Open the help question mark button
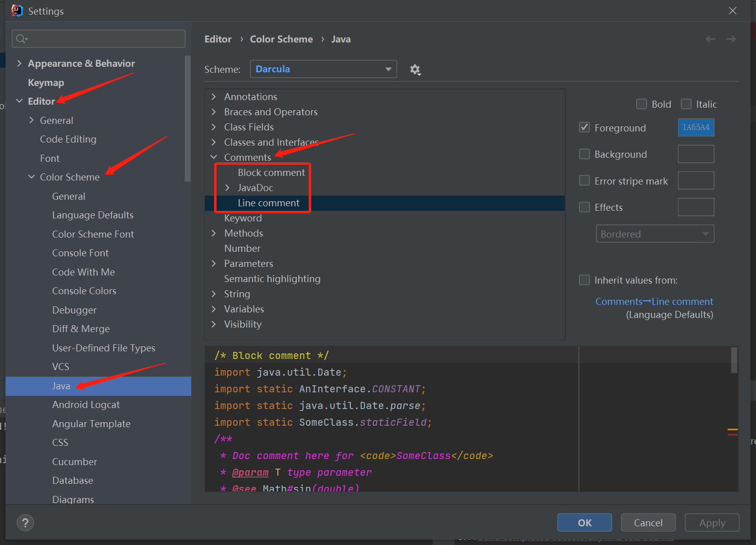The image size is (756, 545). coord(25,523)
